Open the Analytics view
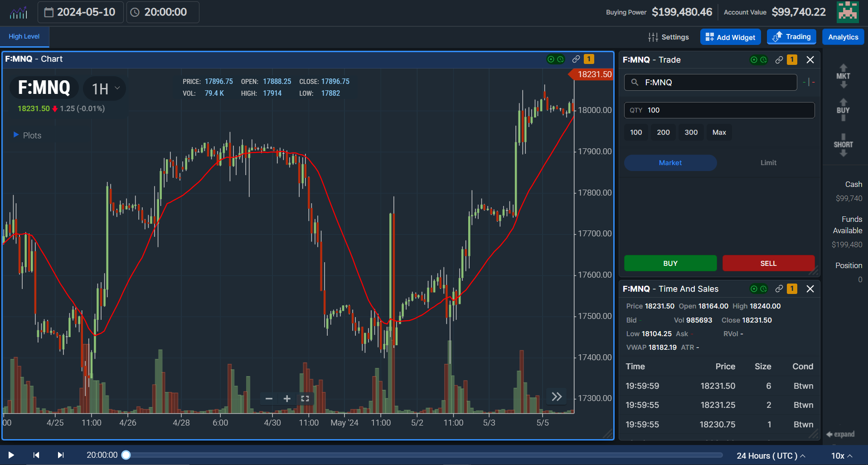 click(x=843, y=37)
